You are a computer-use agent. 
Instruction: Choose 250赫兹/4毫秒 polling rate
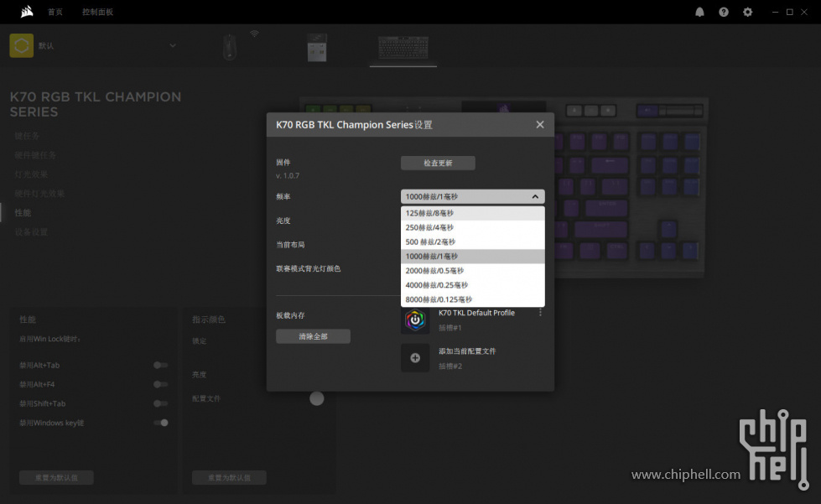coord(472,227)
